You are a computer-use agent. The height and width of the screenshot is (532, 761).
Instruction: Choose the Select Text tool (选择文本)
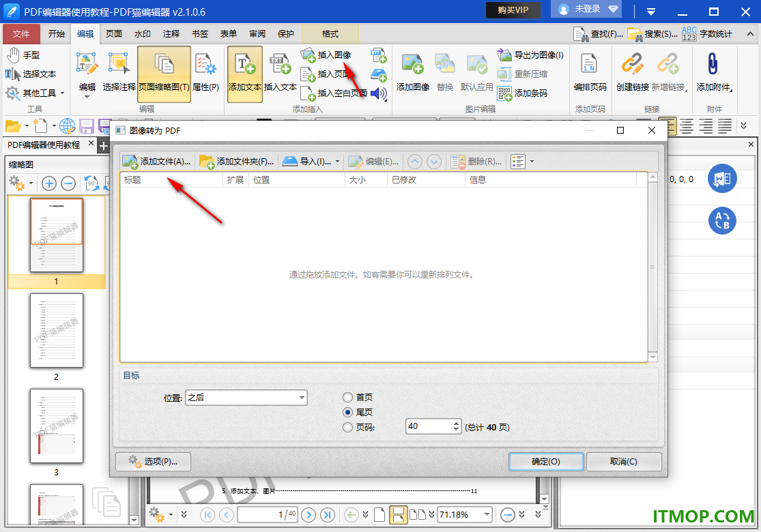(x=31, y=74)
